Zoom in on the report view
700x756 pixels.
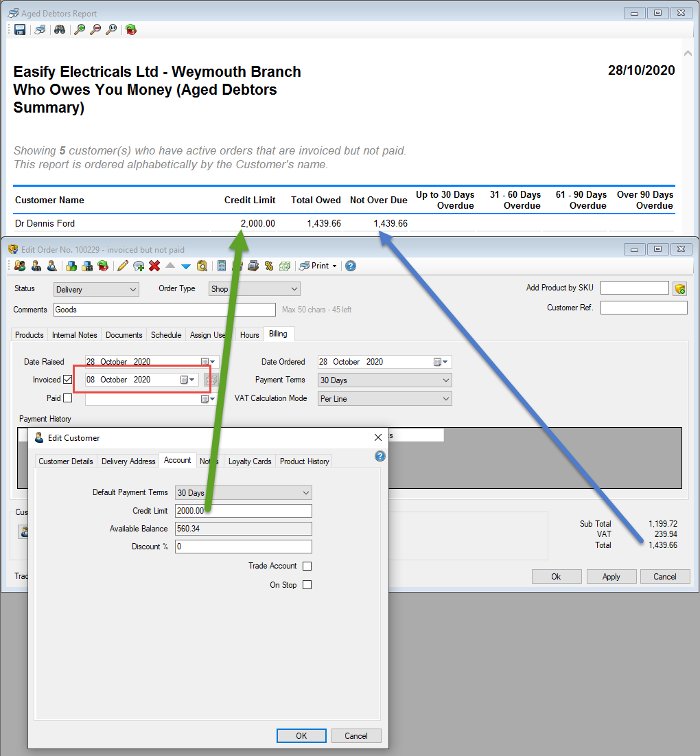point(79,30)
